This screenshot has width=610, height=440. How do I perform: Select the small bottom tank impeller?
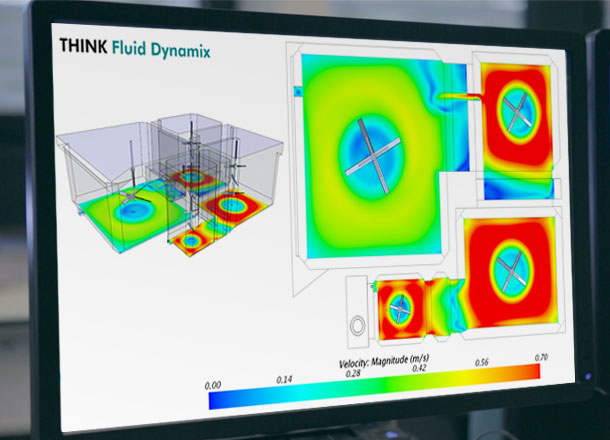[400, 306]
